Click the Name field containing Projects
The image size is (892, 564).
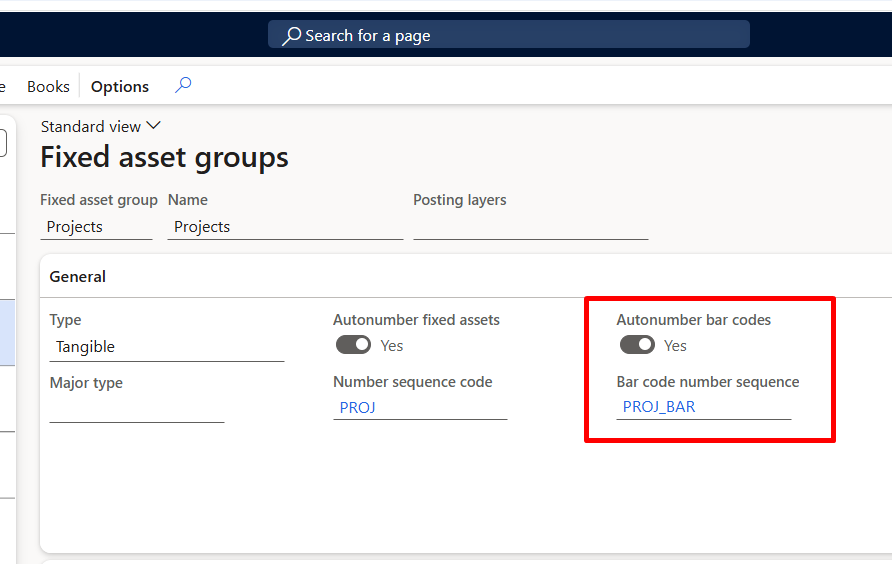(x=285, y=227)
